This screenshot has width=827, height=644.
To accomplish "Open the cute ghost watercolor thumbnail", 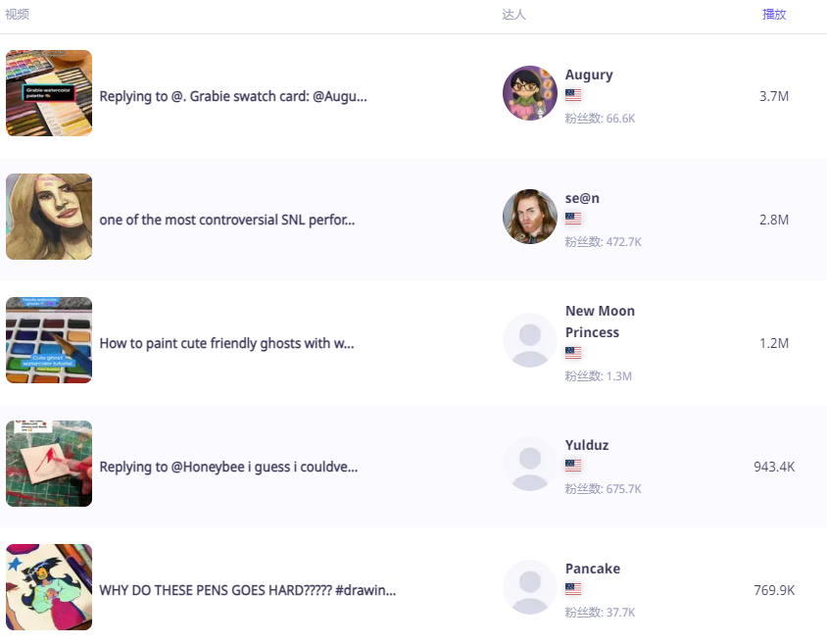I will click(x=49, y=340).
